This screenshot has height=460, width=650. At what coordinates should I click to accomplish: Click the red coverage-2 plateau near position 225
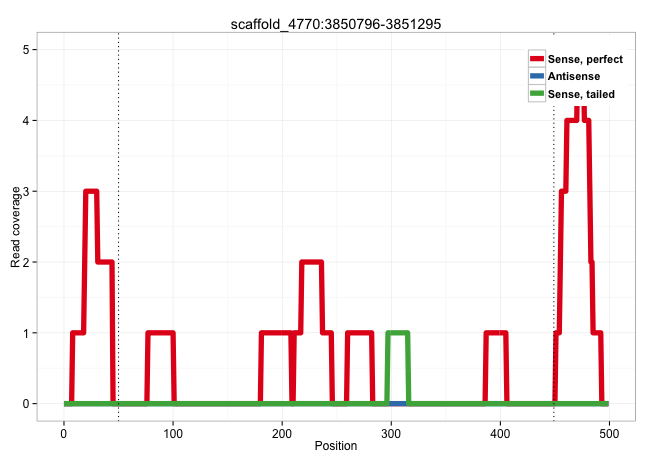click(311, 262)
